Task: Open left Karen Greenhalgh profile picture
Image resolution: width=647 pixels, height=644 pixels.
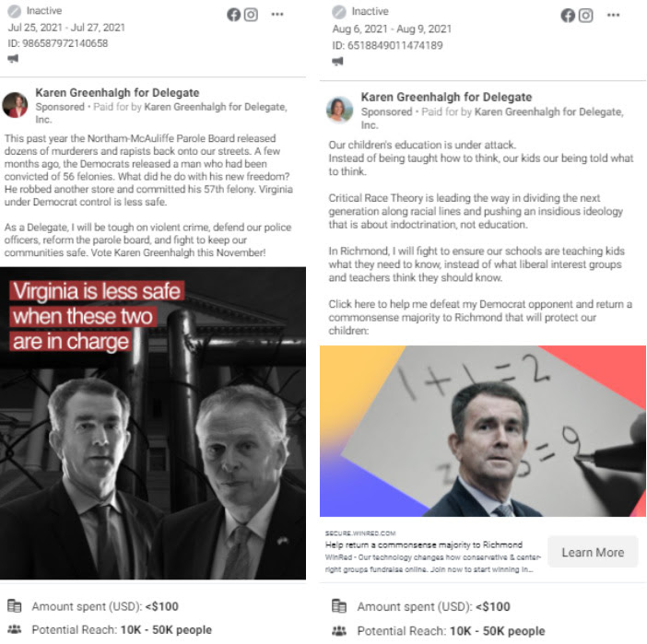Action: coord(16,105)
